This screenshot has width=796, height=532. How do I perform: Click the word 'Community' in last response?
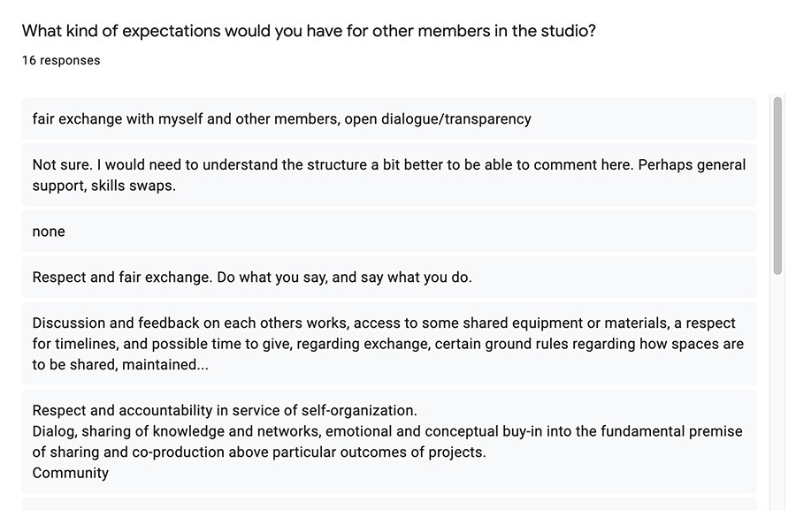point(71,473)
